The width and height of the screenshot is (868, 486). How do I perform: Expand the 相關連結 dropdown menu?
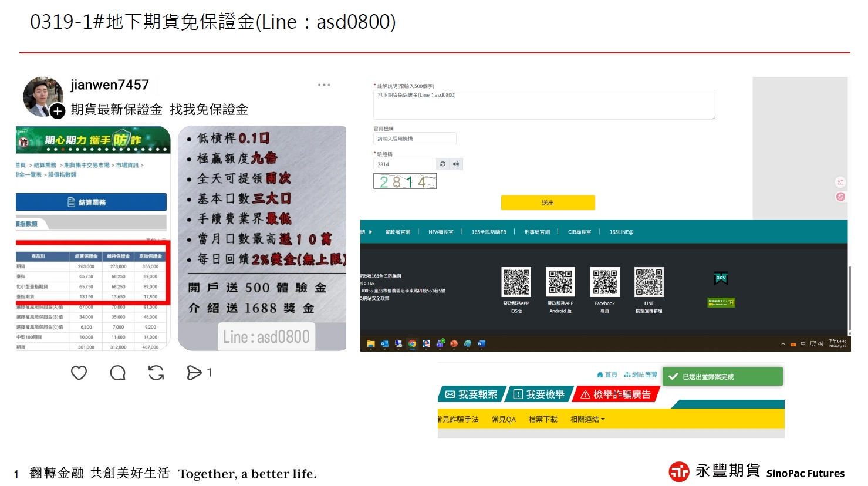click(587, 419)
